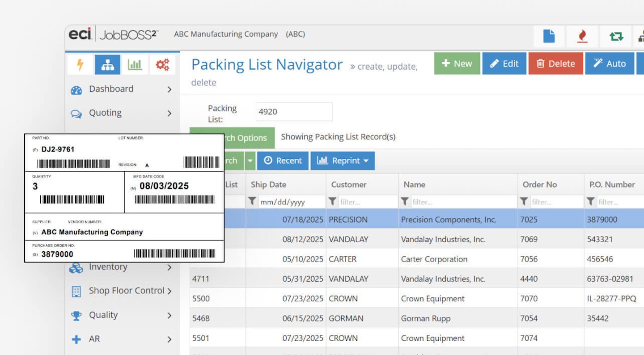
Task: Open the Quoting menu item
Action: (122, 113)
